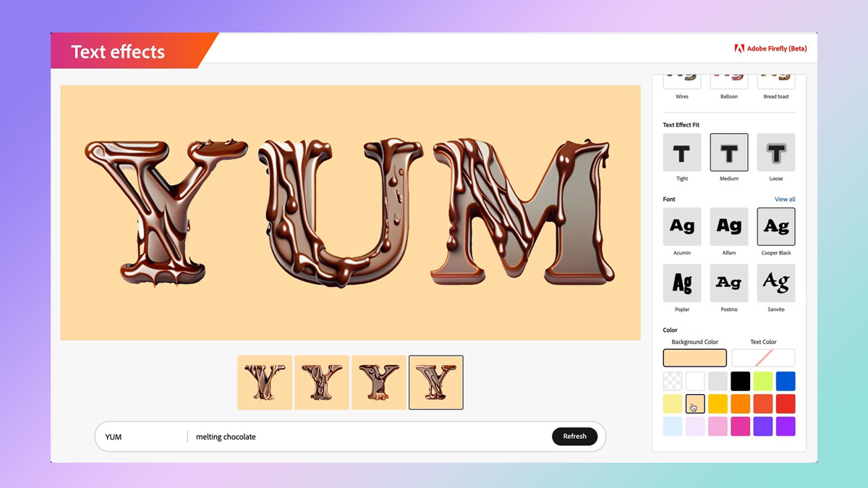Click the melting chocolate prompt field
This screenshot has height=488, width=868.
pos(369,437)
